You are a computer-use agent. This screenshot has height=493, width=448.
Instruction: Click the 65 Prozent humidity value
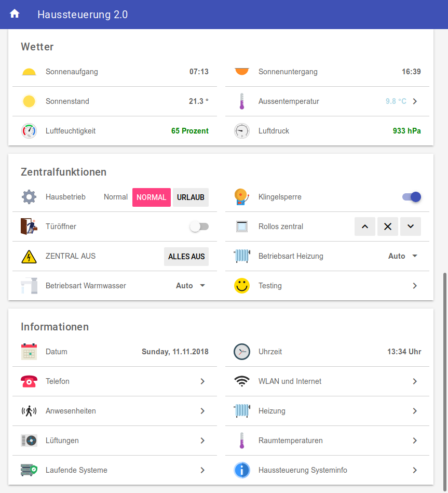190,131
